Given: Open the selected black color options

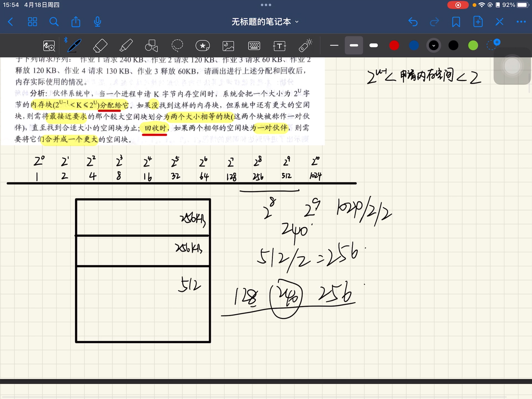Looking at the screenshot, I should 434,45.
